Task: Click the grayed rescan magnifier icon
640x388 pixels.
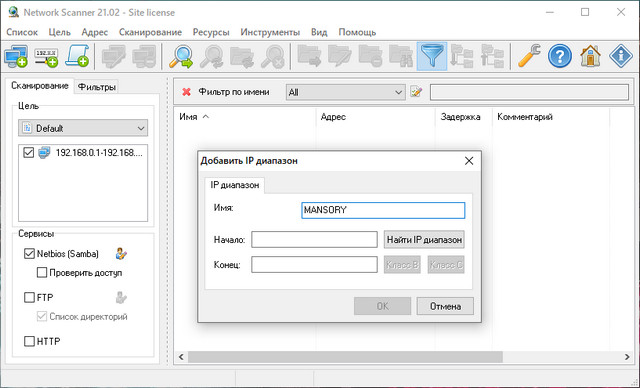Action: pos(211,56)
